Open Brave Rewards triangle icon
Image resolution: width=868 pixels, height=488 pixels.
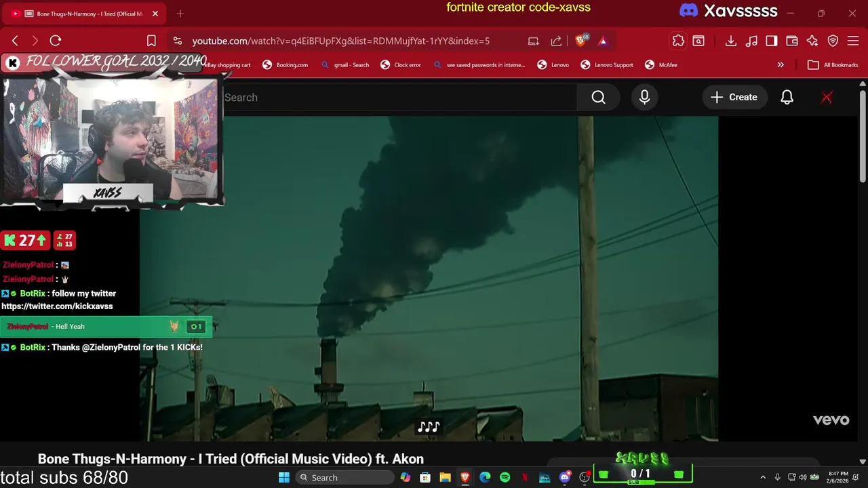pyautogui.click(x=603, y=41)
